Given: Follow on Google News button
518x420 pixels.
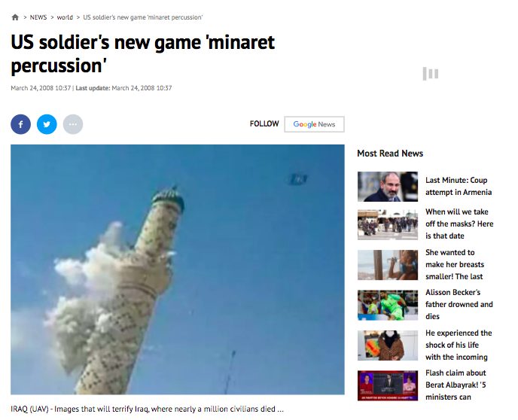Looking at the screenshot, I should pos(314,124).
